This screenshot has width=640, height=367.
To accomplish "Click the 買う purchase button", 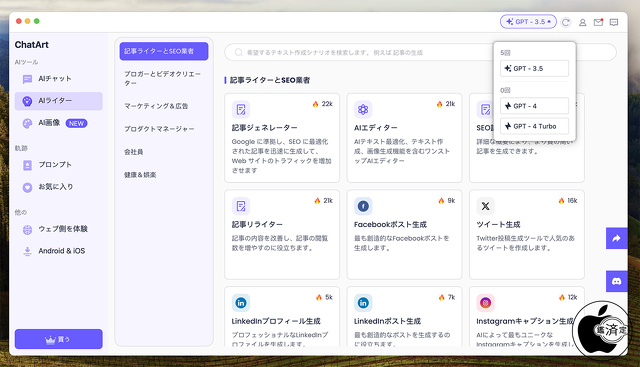I will coord(58,339).
